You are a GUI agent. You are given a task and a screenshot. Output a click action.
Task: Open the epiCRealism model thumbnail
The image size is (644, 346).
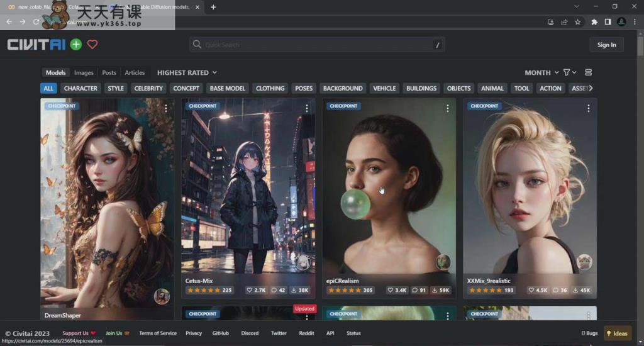click(389, 186)
